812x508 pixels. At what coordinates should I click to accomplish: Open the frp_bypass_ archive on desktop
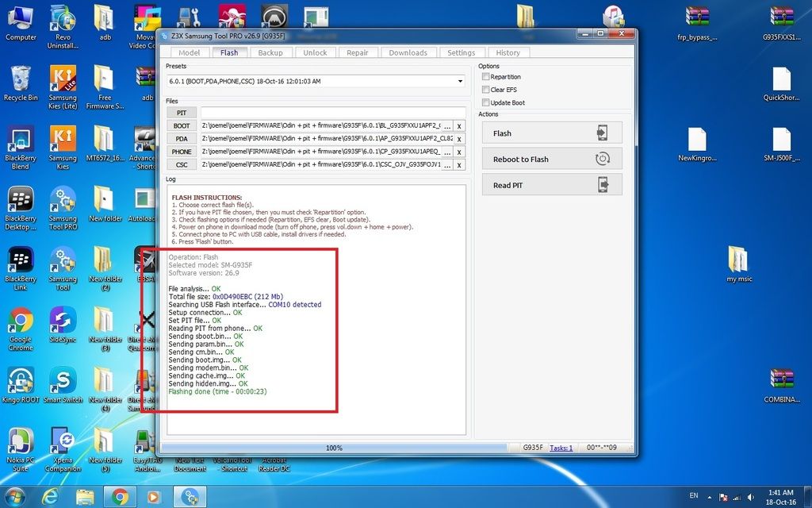tap(697, 23)
